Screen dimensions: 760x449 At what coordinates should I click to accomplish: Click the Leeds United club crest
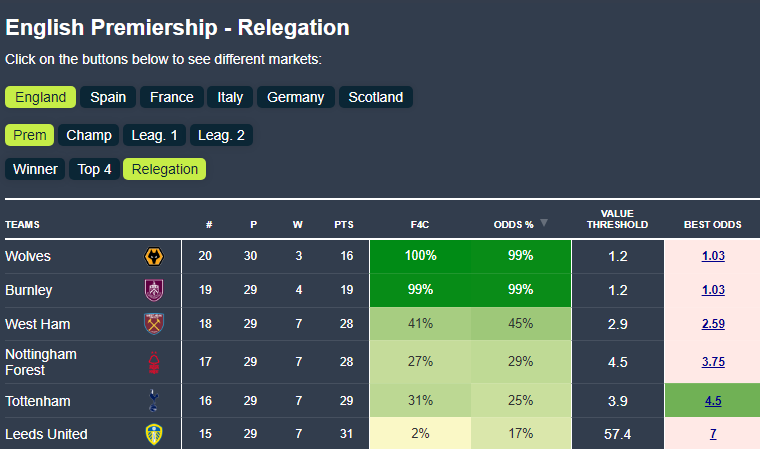154,434
